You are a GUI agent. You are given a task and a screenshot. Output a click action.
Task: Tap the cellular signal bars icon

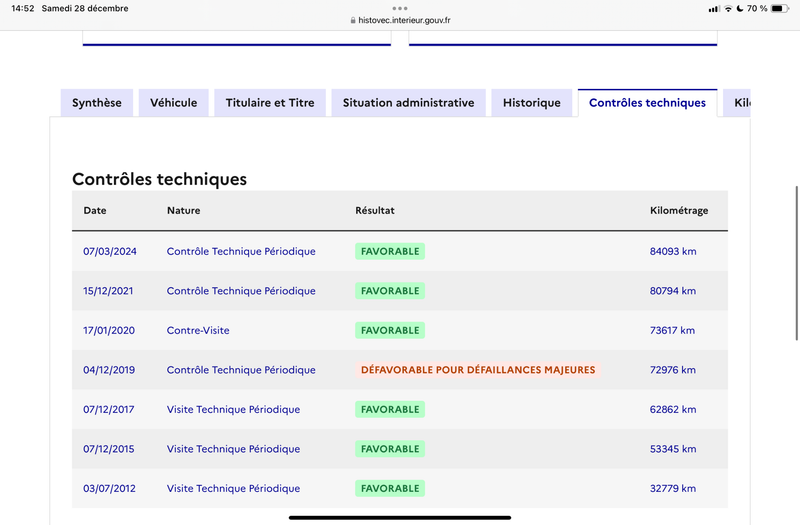714,9
